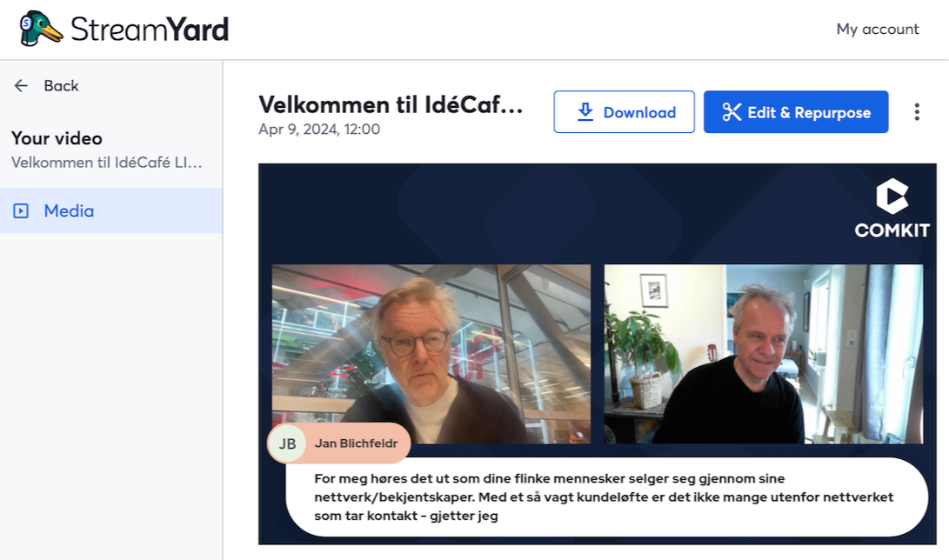Click the right speaker's video feed
The height and width of the screenshot is (560, 949).
tap(764, 354)
